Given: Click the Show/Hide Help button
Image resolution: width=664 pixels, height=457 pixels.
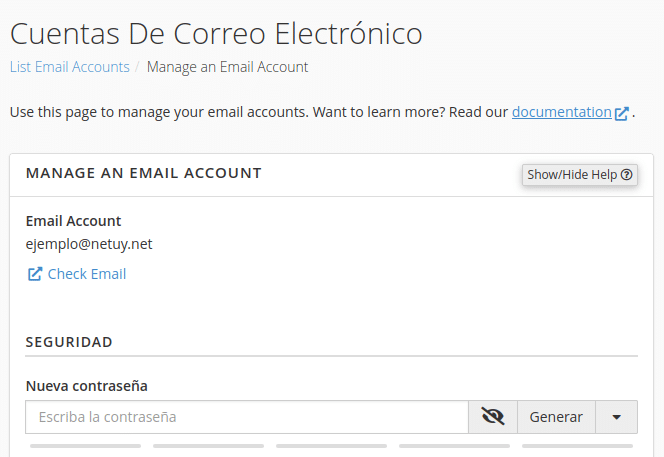Looking at the screenshot, I should pos(580,174).
